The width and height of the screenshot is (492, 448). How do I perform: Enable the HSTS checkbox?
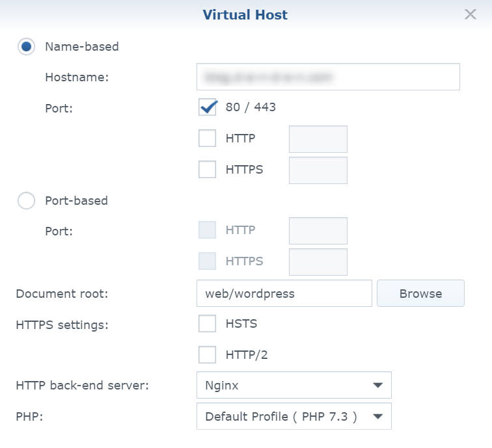click(207, 324)
